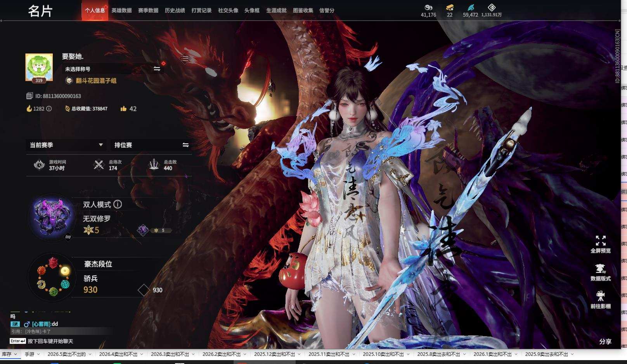Open the 历史战绩 tab

(175, 10)
